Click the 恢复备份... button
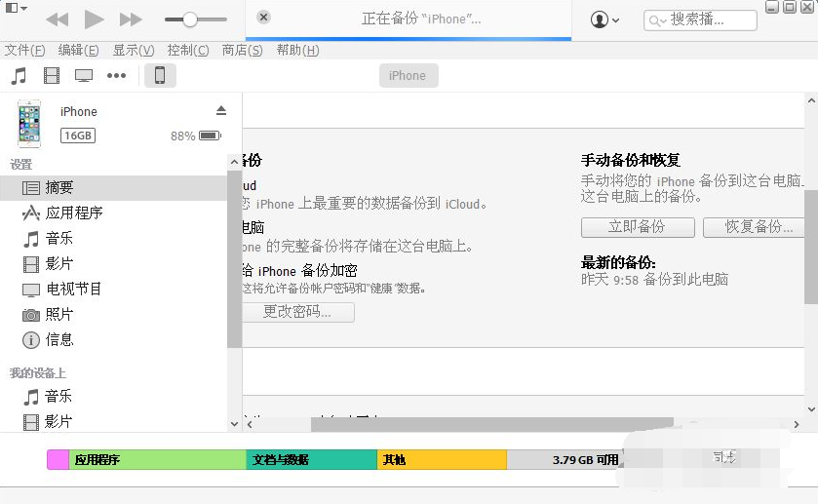Screen dimensions: 818x504 754,227
